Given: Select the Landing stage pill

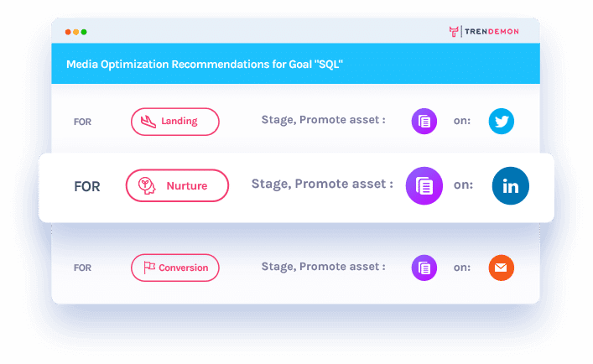Looking at the screenshot, I should (174, 122).
